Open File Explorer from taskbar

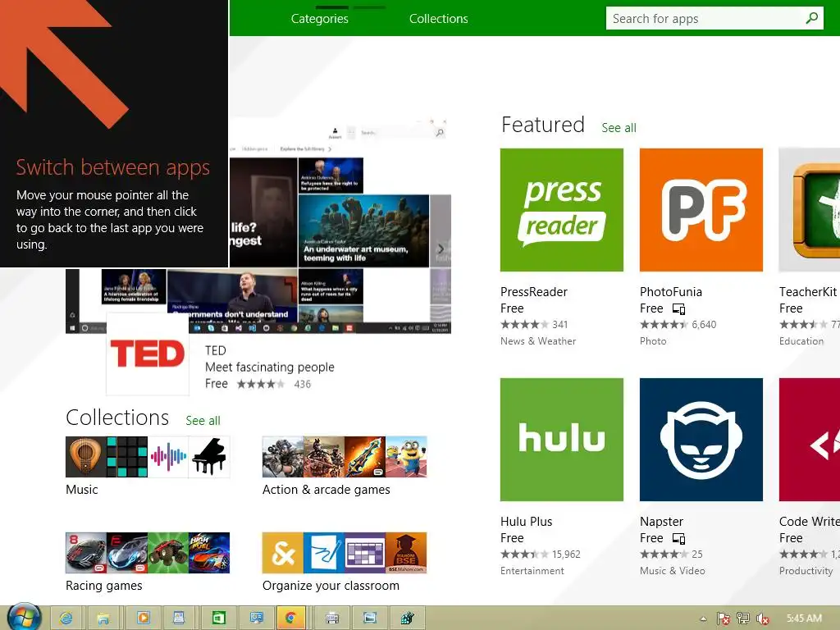(x=103, y=619)
